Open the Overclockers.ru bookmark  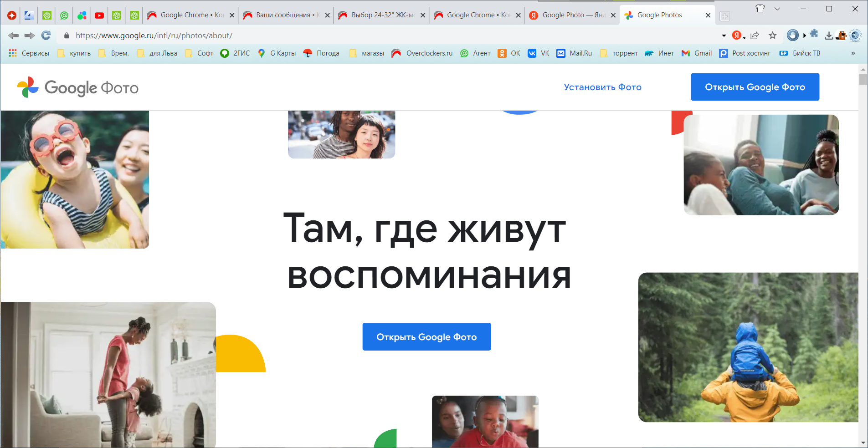[x=422, y=53]
